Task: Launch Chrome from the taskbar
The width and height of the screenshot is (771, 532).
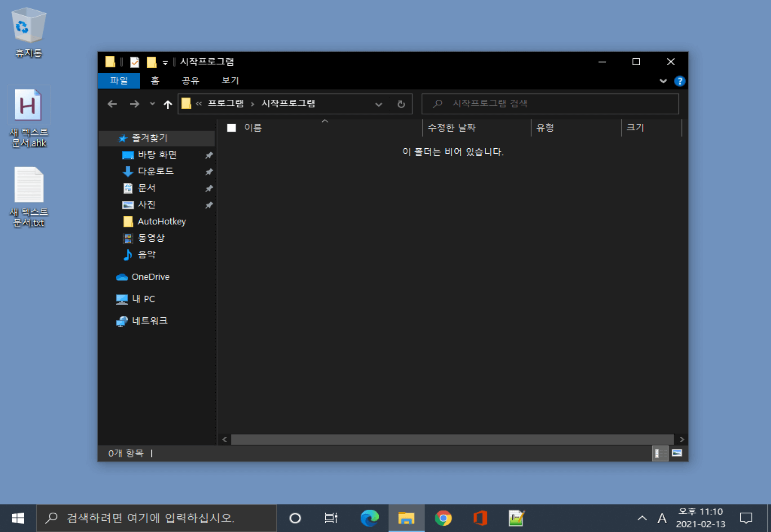Action: click(x=444, y=518)
